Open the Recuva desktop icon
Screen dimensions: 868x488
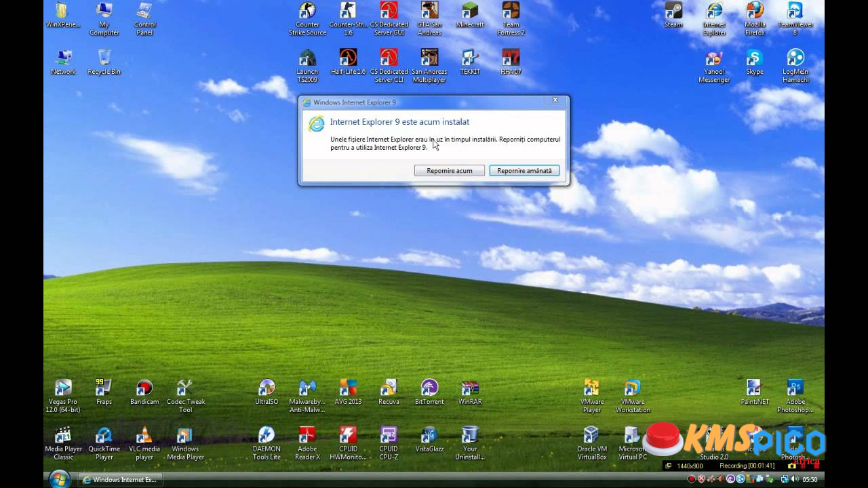coord(389,392)
